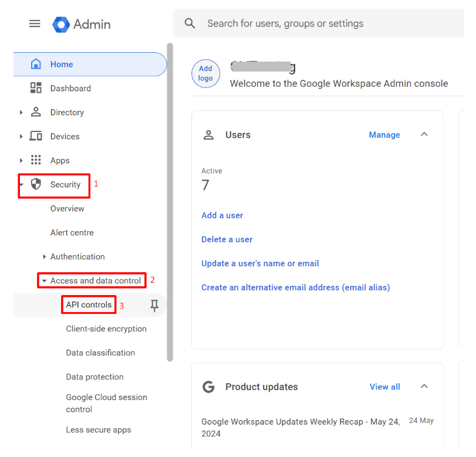Click the active users count 7
Viewport: 476px width, 457px height.
pyautogui.click(x=205, y=185)
